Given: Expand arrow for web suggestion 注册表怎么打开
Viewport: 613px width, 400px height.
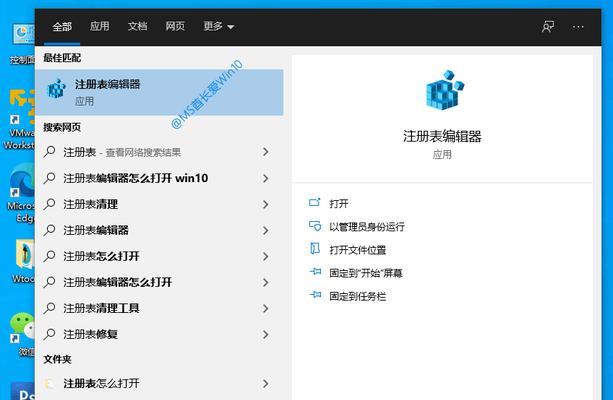Looking at the screenshot, I should click(265, 257).
